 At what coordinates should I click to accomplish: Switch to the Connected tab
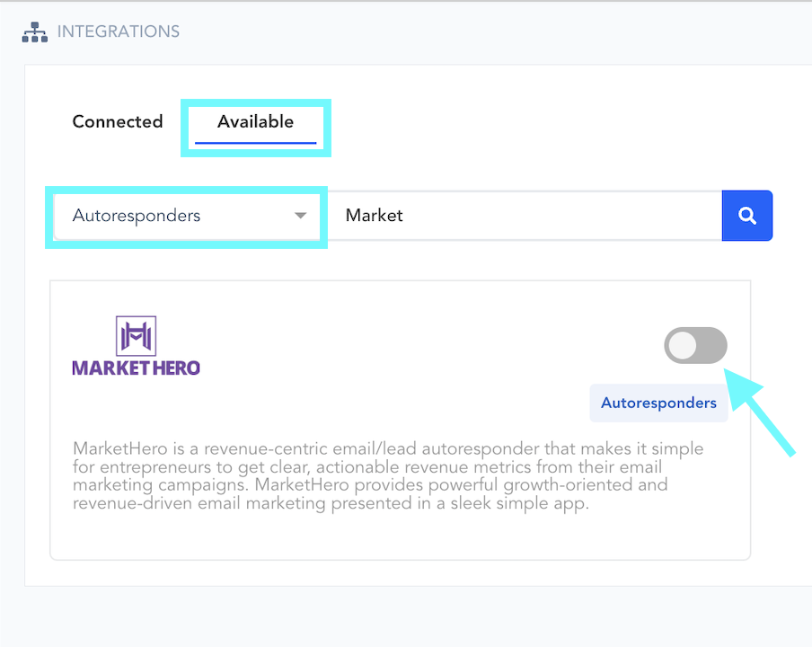[x=118, y=121]
